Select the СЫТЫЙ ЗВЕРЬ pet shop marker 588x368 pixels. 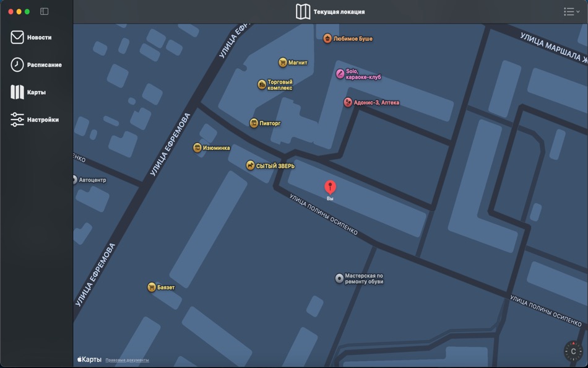(250, 165)
